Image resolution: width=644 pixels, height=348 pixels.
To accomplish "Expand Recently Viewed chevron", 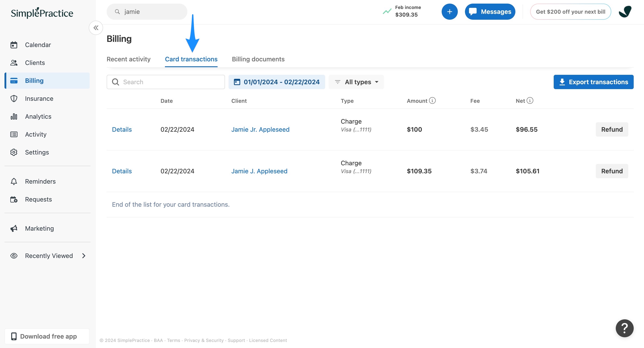I will pos(84,256).
